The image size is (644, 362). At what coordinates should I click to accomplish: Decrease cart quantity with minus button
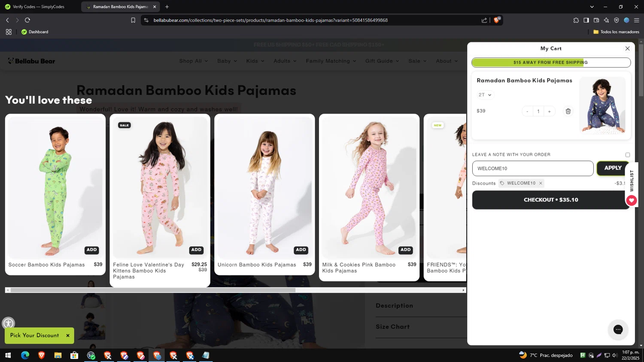coord(527,111)
